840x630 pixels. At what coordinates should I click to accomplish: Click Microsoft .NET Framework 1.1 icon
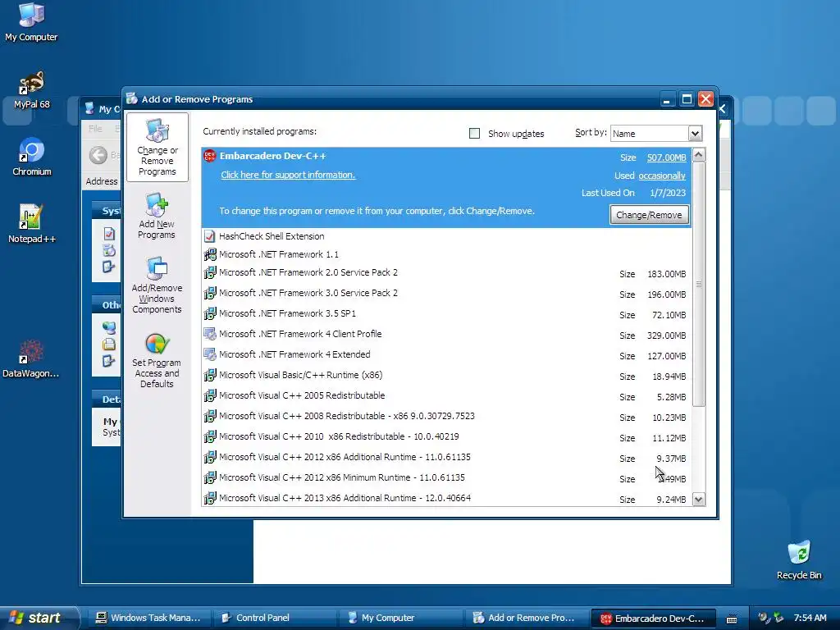pyautogui.click(x=209, y=254)
